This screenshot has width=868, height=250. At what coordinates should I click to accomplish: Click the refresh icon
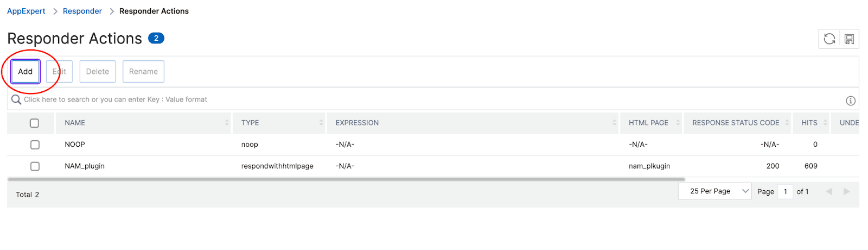click(829, 39)
